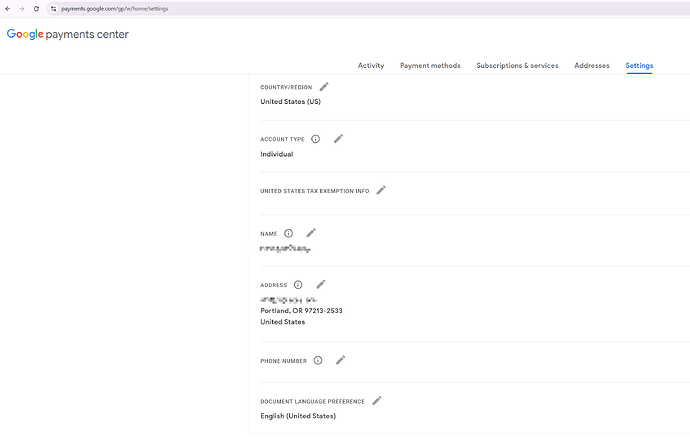The width and height of the screenshot is (690, 442).
Task: Click the COUNTRY/REGION label
Action: [286, 87]
